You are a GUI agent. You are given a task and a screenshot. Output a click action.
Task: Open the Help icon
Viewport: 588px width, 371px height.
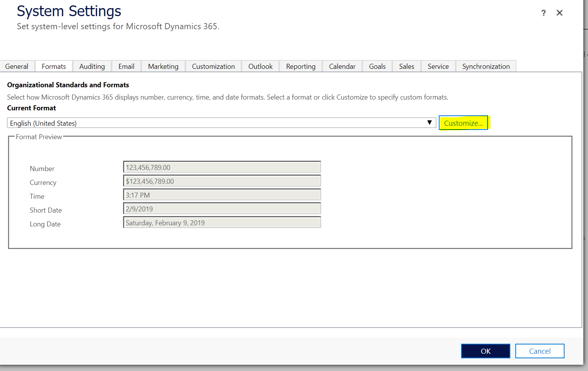[x=543, y=13]
